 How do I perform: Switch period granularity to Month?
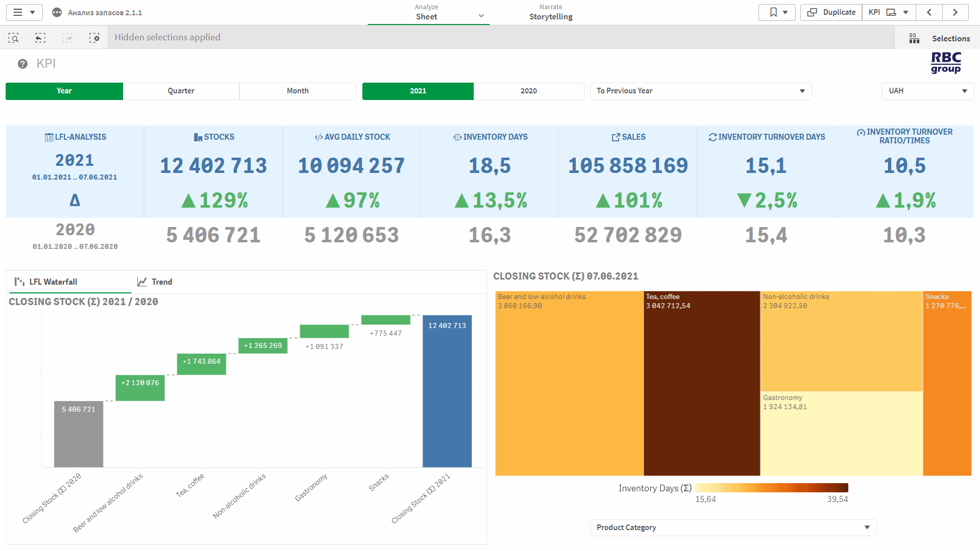pyautogui.click(x=298, y=91)
